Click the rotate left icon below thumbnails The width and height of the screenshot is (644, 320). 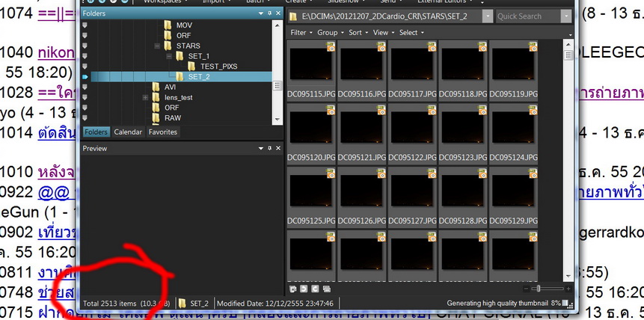click(x=304, y=289)
